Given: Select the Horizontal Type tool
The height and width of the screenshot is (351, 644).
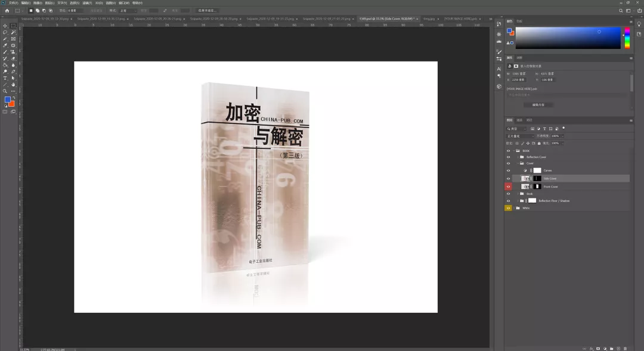Looking at the screenshot, I should [5, 78].
